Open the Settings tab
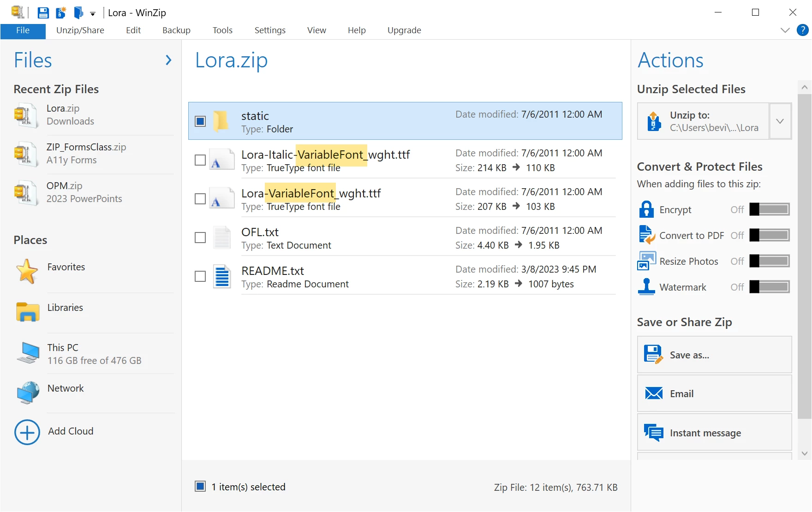The width and height of the screenshot is (812, 512). click(270, 30)
